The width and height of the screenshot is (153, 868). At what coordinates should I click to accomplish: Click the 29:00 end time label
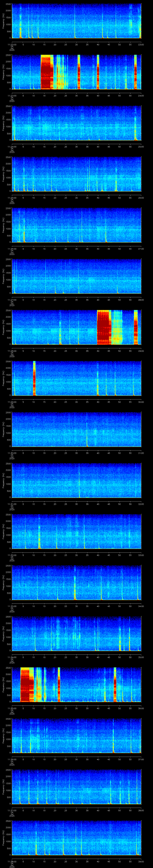[x=141, y=351]
